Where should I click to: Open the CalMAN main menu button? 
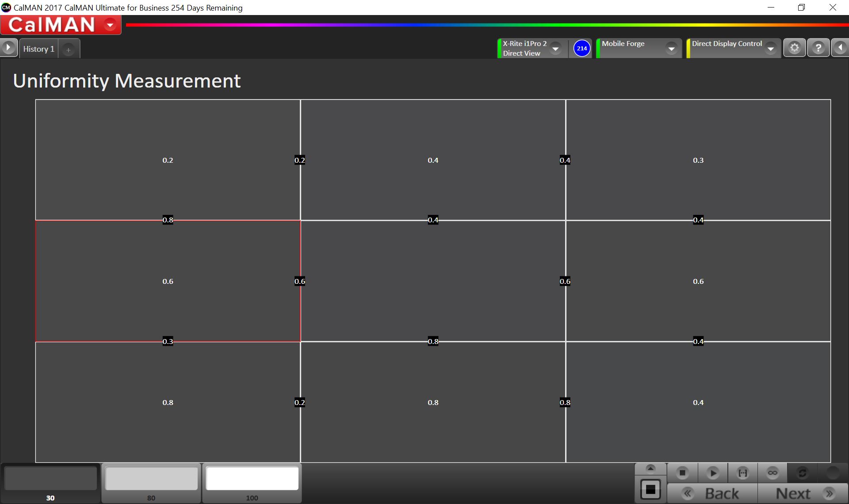110,25
